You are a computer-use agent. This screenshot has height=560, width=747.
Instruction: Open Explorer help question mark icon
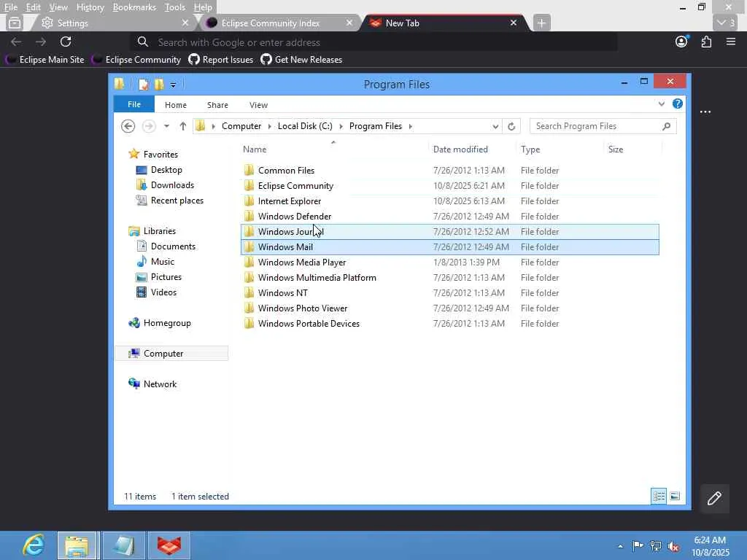tap(678, 104)
